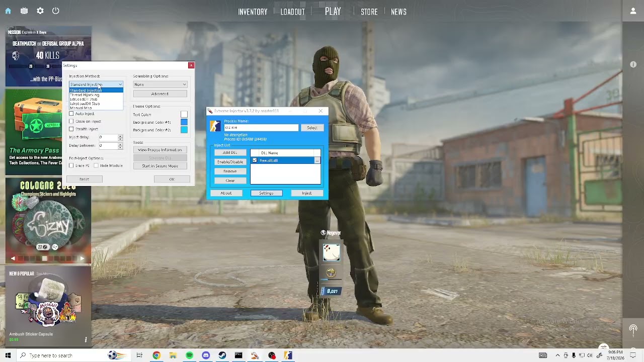
Task: Click the next arrow under Cologne carousel
Action: pyautogui.click(x=82, y=258)
